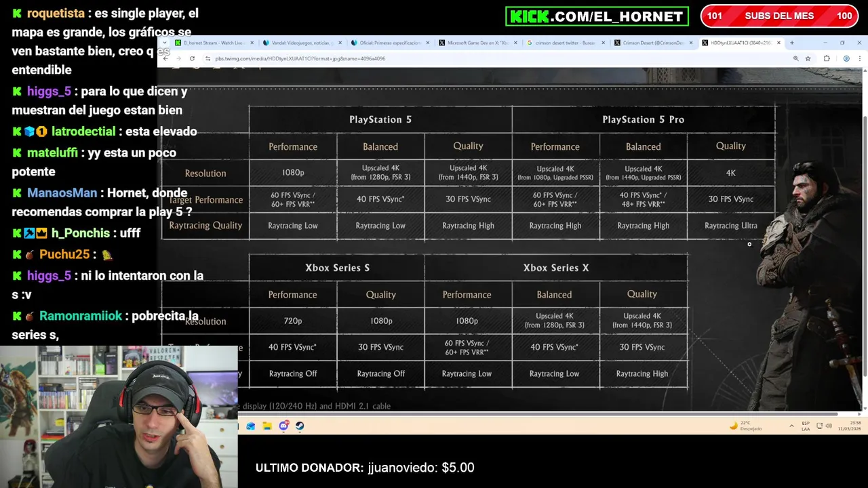Click chat username roquetista

pyautogui.click(x=56, y=14)
